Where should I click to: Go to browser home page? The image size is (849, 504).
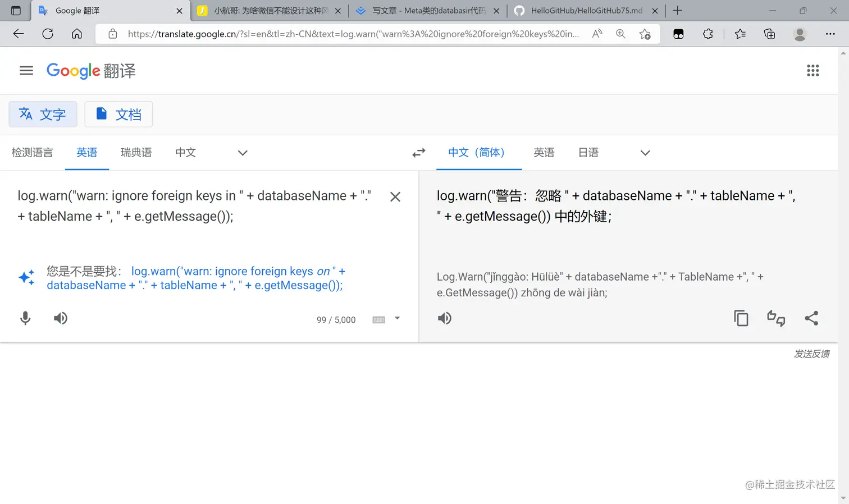click(77, 34)
